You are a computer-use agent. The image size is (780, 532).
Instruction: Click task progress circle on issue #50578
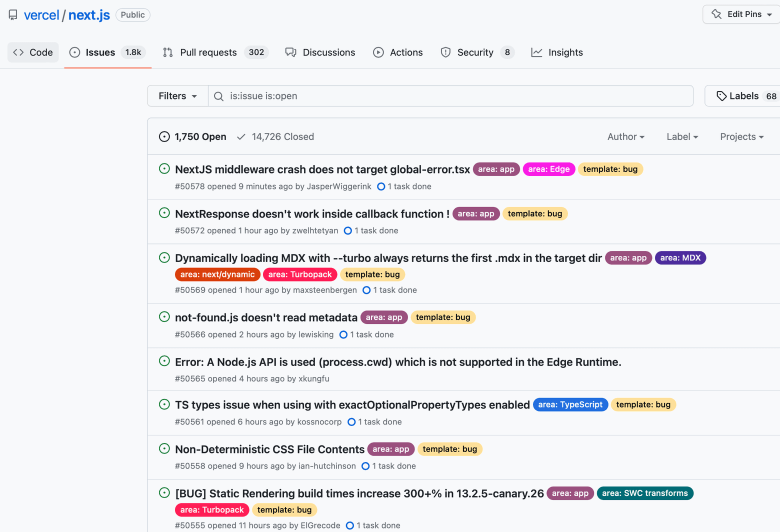tap(381, 186)
